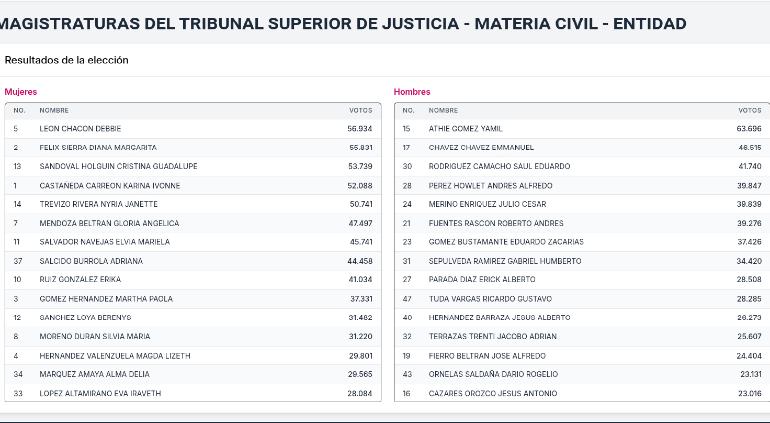Click the vote count 52.088 for Castañeda Carreon

360,186
